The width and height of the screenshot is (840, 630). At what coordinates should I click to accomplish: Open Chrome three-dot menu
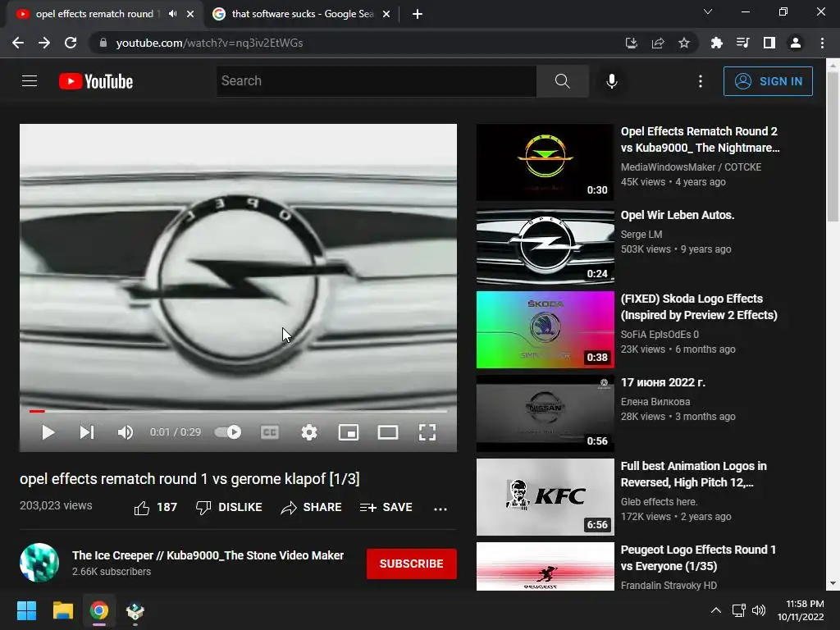click(822, 43)
